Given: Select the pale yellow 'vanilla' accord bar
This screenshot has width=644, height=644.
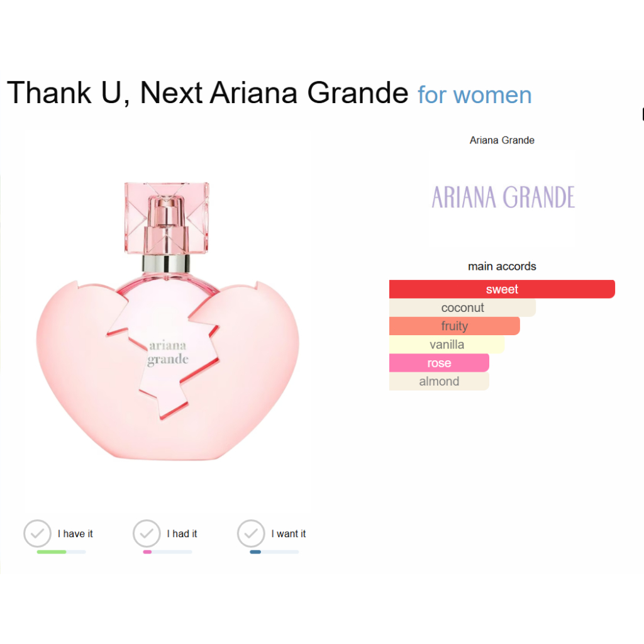Looking at the screenshot, I should (447, 345).
